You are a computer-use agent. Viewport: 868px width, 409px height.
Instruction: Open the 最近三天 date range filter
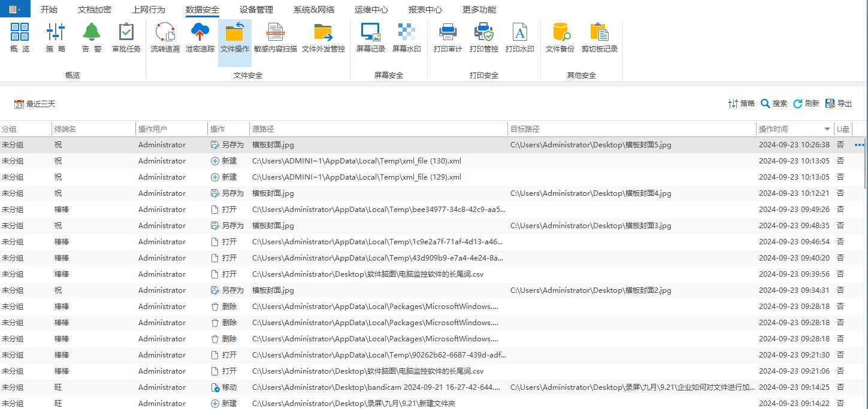click(35, 104)
